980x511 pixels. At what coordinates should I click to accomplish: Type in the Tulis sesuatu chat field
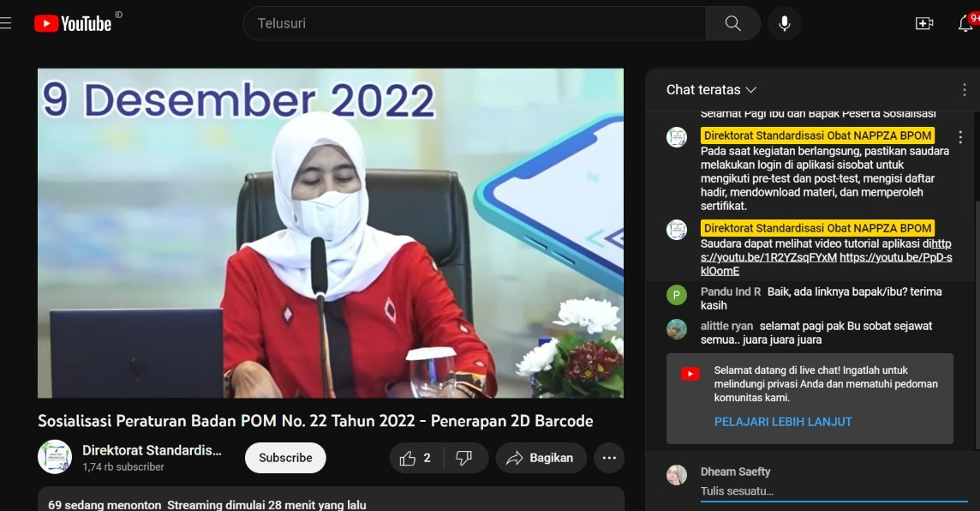(831, 491)
